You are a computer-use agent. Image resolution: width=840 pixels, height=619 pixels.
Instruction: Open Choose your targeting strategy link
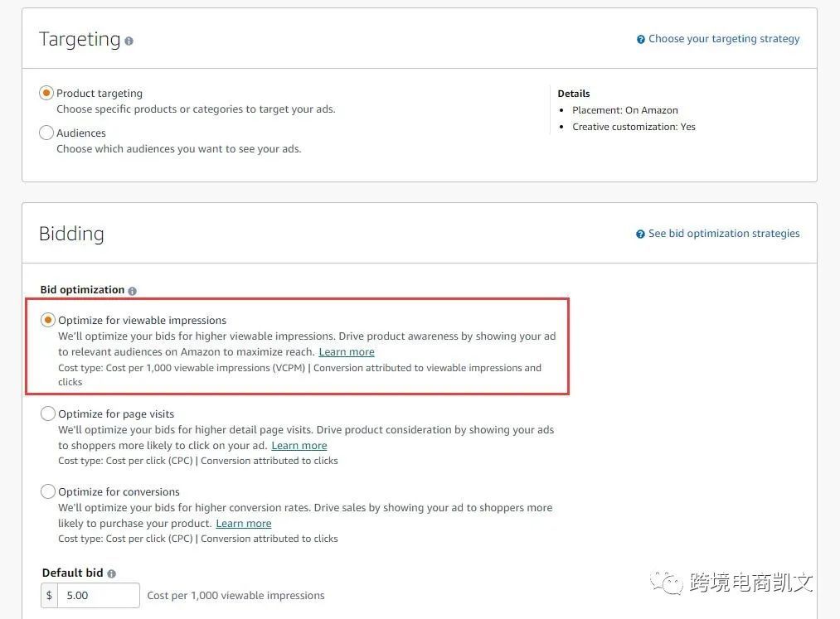pos(724,39)
